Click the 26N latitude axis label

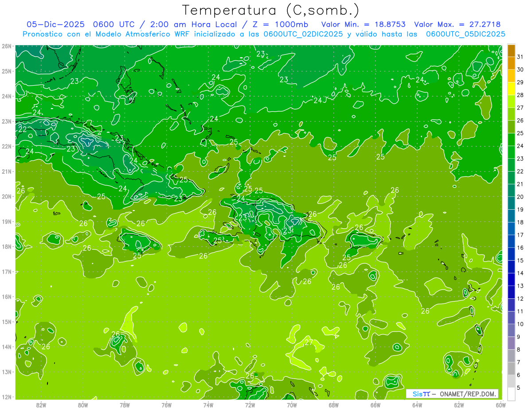6,46
